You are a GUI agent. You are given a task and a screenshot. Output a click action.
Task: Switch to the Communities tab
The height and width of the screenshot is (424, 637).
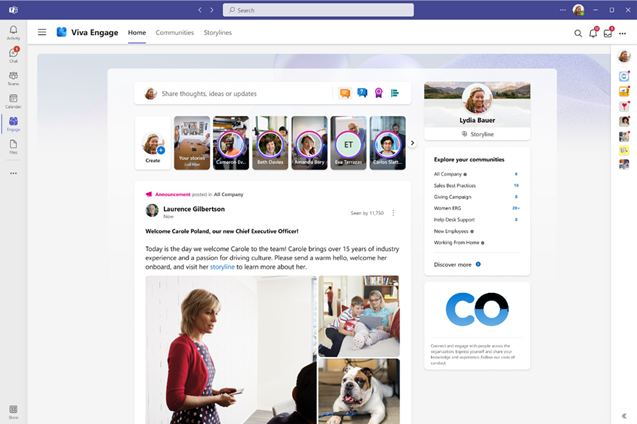pos(175,32)
